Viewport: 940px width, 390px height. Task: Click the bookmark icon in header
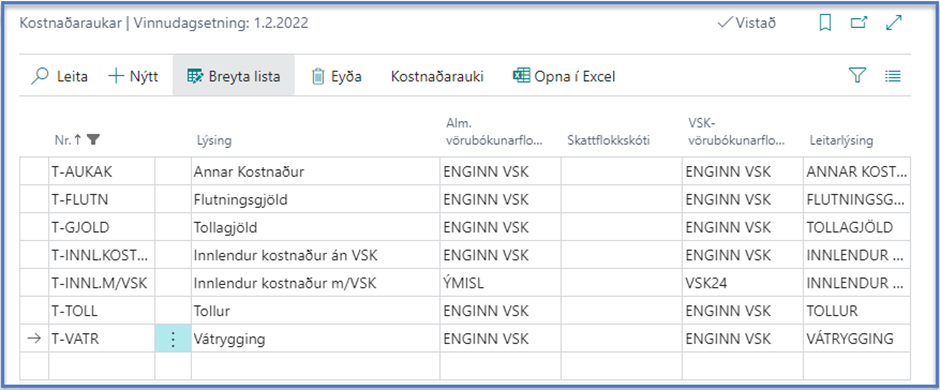(x=825, y=23)
